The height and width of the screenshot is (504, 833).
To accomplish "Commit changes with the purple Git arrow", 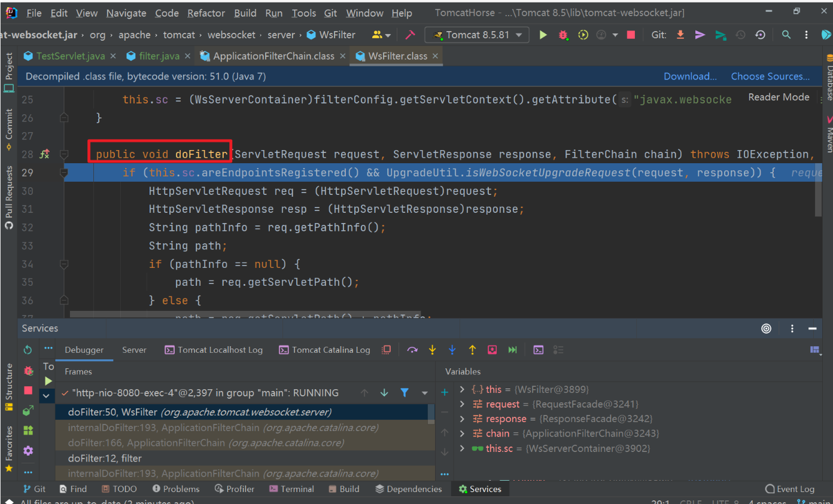I will (x=700, y=35).
